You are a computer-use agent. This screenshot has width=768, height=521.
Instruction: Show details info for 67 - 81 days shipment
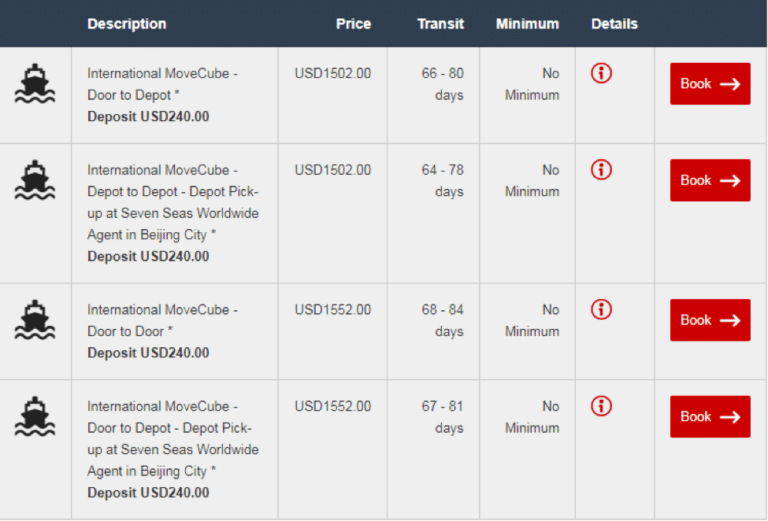[x=601, y=406]
